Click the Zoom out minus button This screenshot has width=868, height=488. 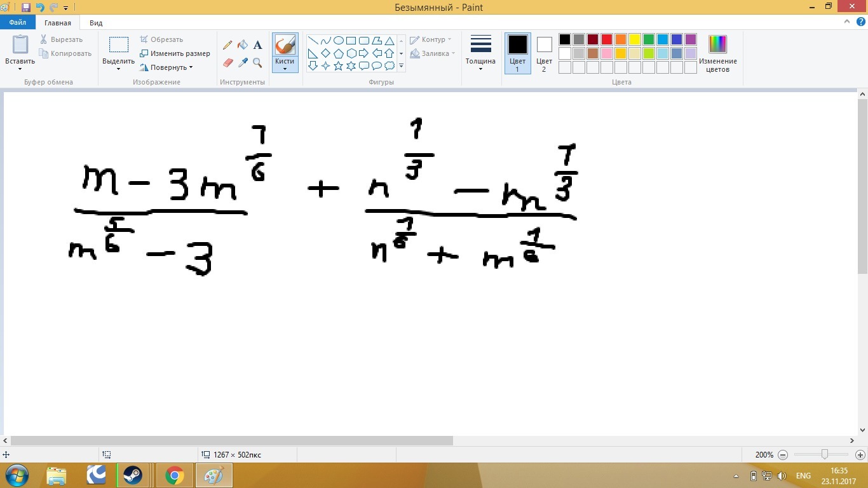pyautogui.click(x=783, y=455)
